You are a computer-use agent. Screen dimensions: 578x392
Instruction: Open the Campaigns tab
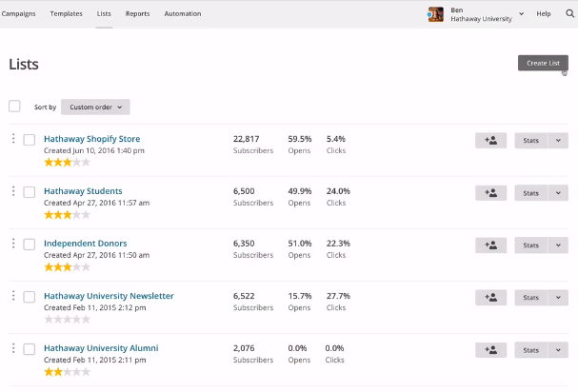point(18,14)
